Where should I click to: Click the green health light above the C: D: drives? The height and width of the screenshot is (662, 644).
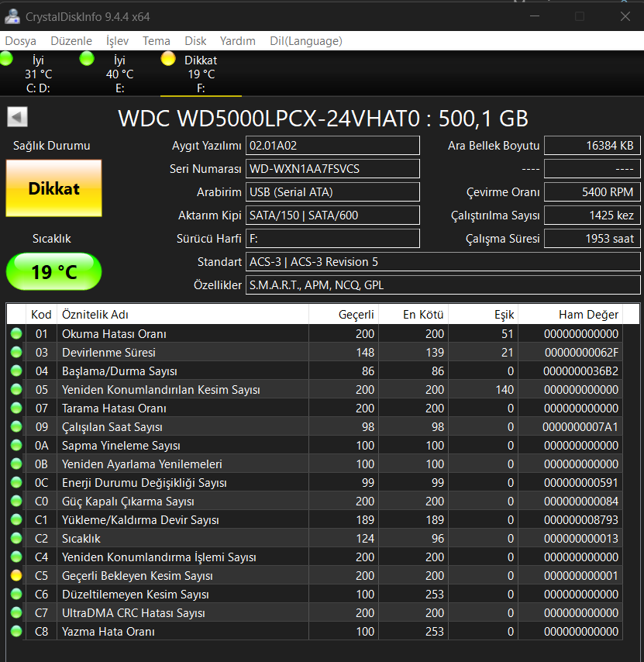click(6, 58)
